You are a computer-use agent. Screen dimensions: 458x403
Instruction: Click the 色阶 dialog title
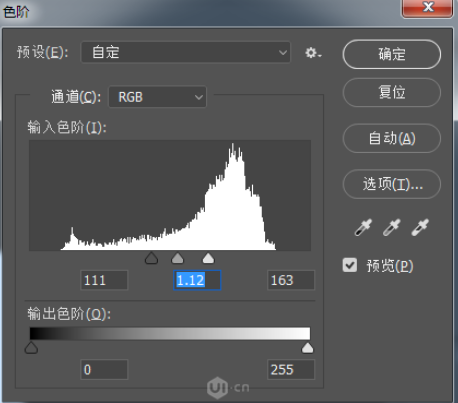pyautogui.click(x=16, y=12)
